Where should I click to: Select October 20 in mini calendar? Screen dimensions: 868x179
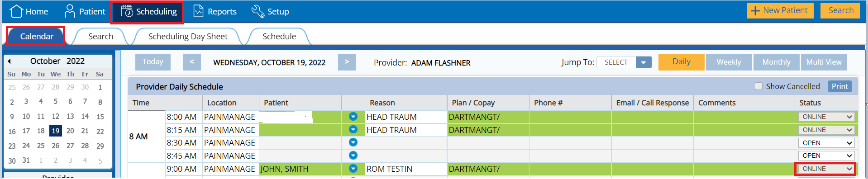(x=70, y=131)
